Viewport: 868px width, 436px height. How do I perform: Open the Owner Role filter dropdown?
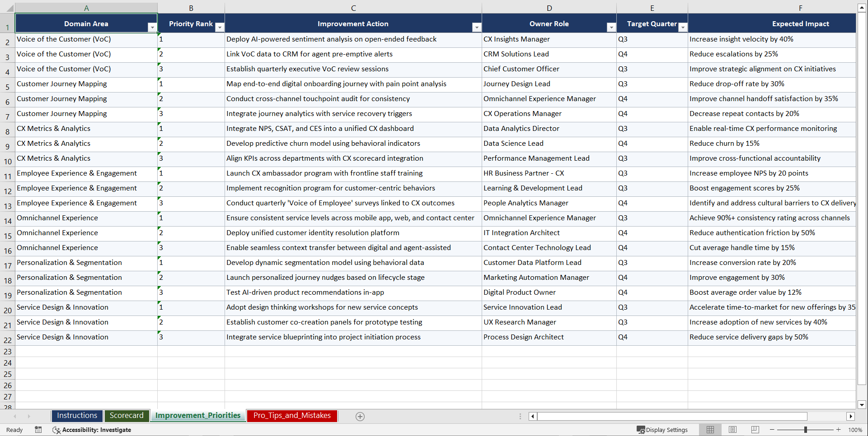(x=611, y=27)
